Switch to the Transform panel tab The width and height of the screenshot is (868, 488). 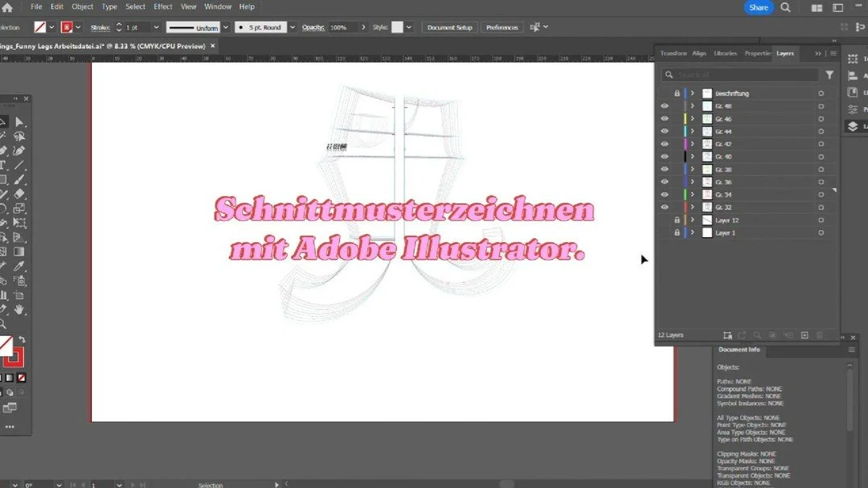pos(674,53)
